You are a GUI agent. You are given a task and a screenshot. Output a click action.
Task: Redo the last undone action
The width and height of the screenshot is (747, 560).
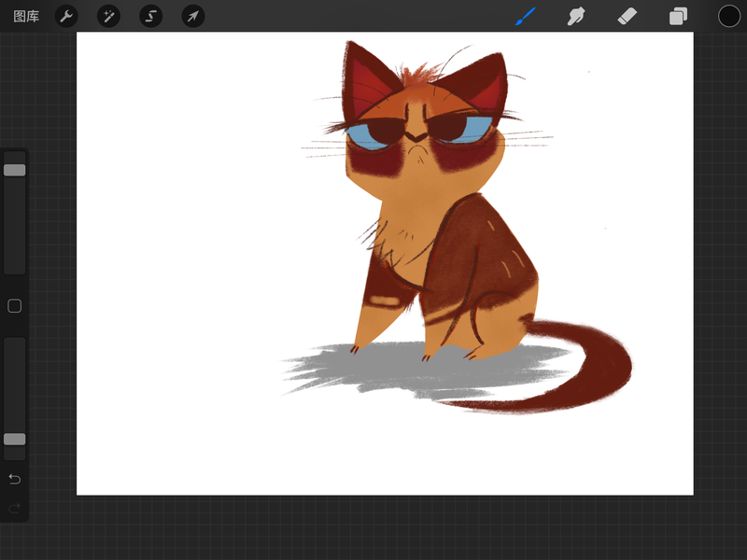pyautogui.click(x=15, y=508)
